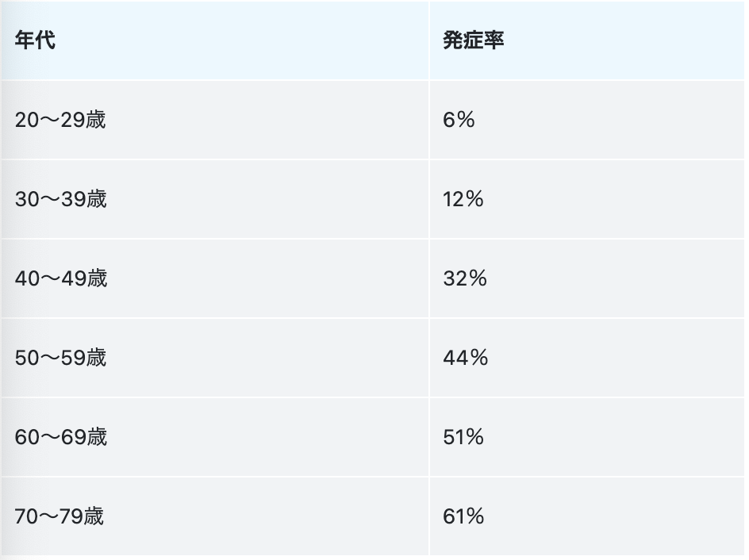Screen dimensions: 749x560
Task: Click the 51% rate value
Action: coord(463,437)
